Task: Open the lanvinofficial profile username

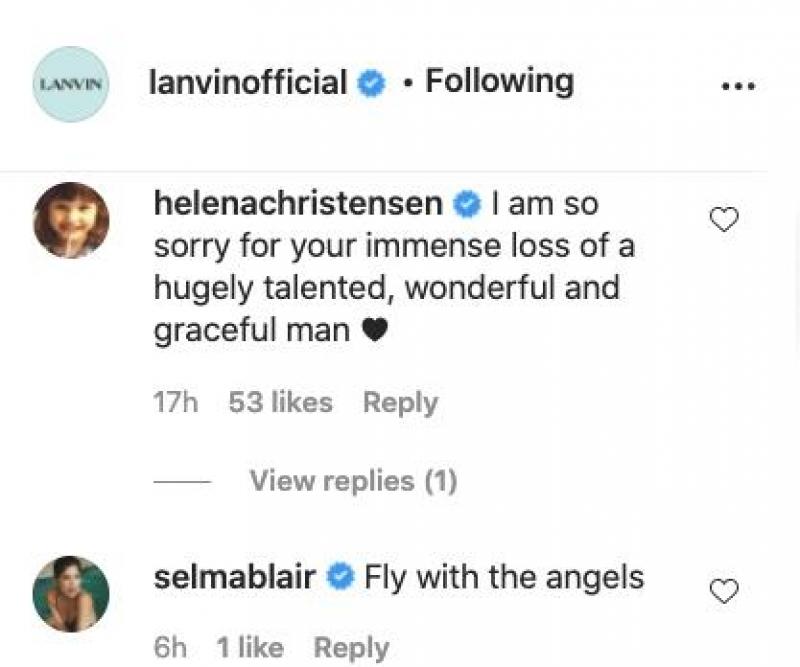Action: (247, 82)
